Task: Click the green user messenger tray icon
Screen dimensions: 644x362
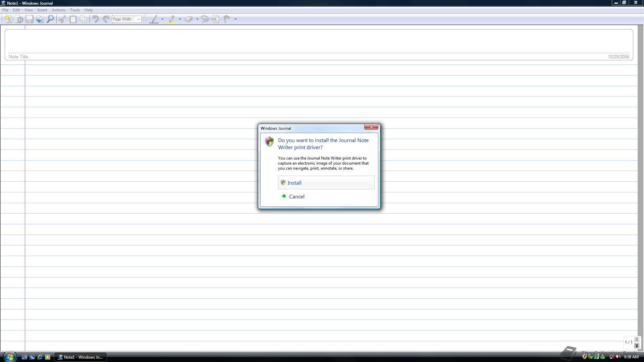Action: [602, 357]
